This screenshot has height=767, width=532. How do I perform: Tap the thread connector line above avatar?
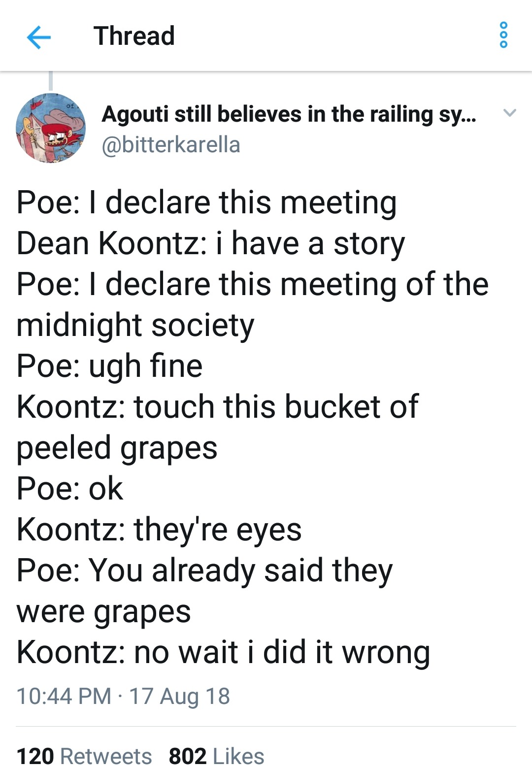coord(50,81)
